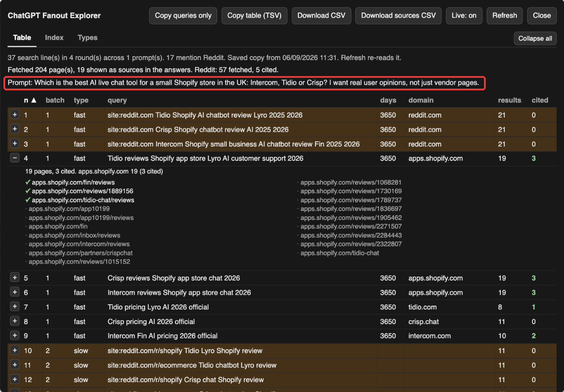Select the prompt text about Intercom, Tidio or Crisp
Image resolution: width=564 pixels, height=392 pixels.
tap(244, 83)
